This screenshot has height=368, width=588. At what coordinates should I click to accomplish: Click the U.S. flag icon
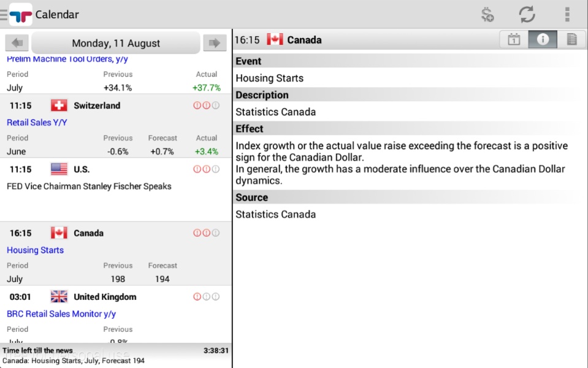tap(59, 169)
